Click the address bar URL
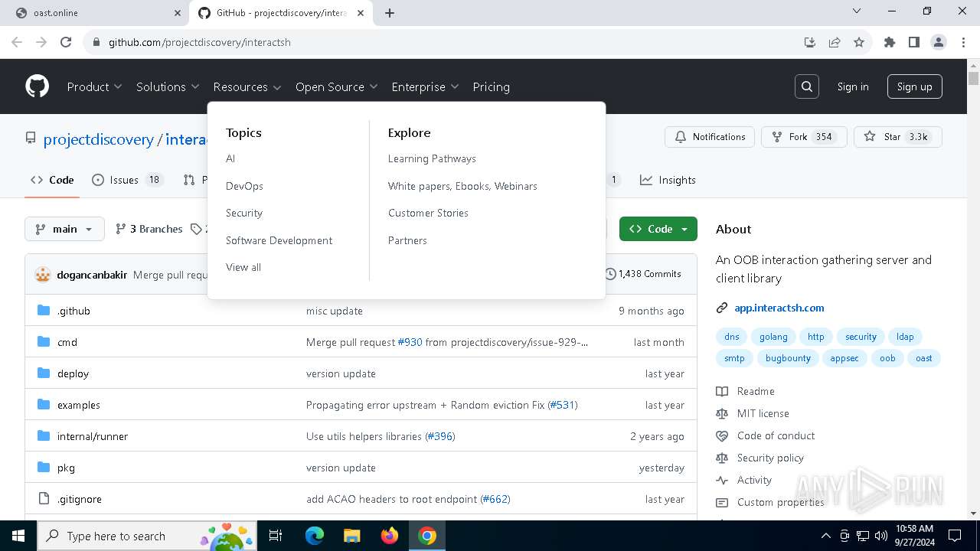 (200, 42)
